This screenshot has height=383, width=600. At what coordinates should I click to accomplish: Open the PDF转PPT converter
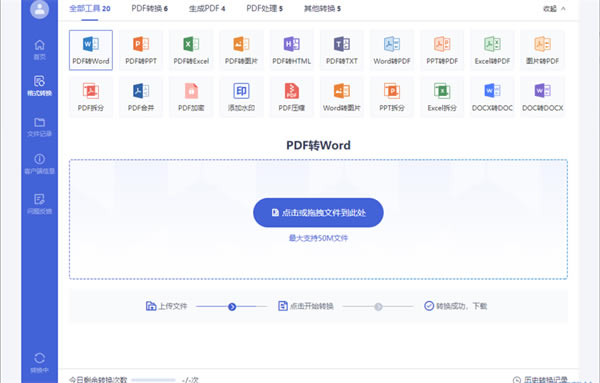point(141,50)
